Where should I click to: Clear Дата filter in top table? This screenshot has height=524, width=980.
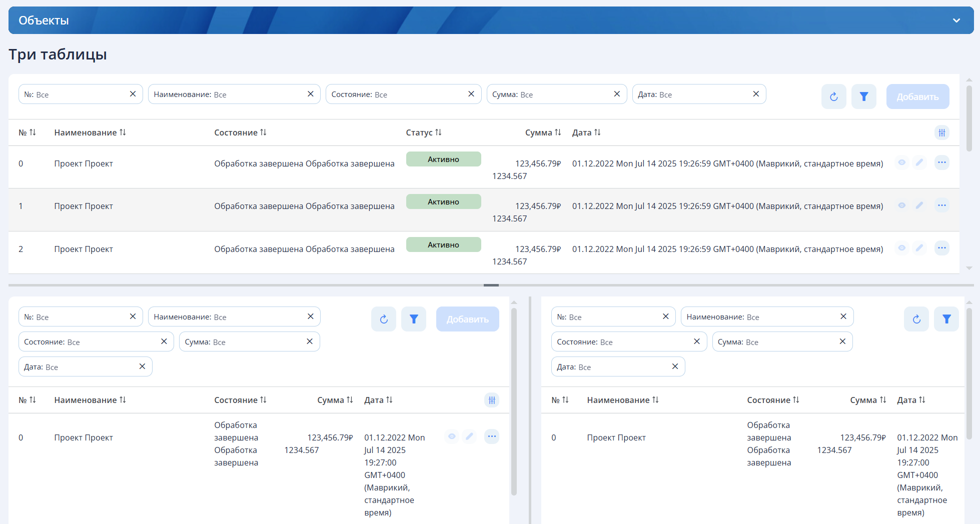point(756,94)
